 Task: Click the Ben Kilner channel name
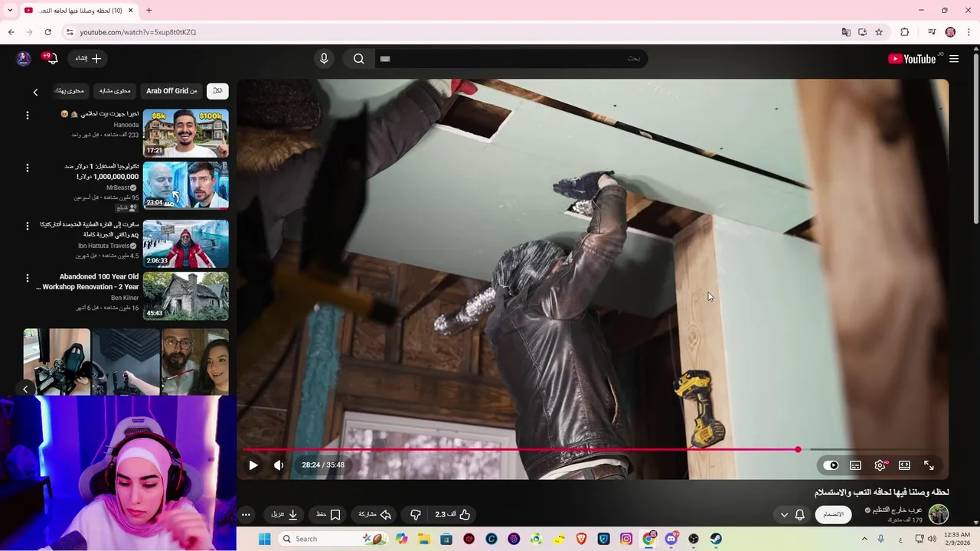pos(125,298)
